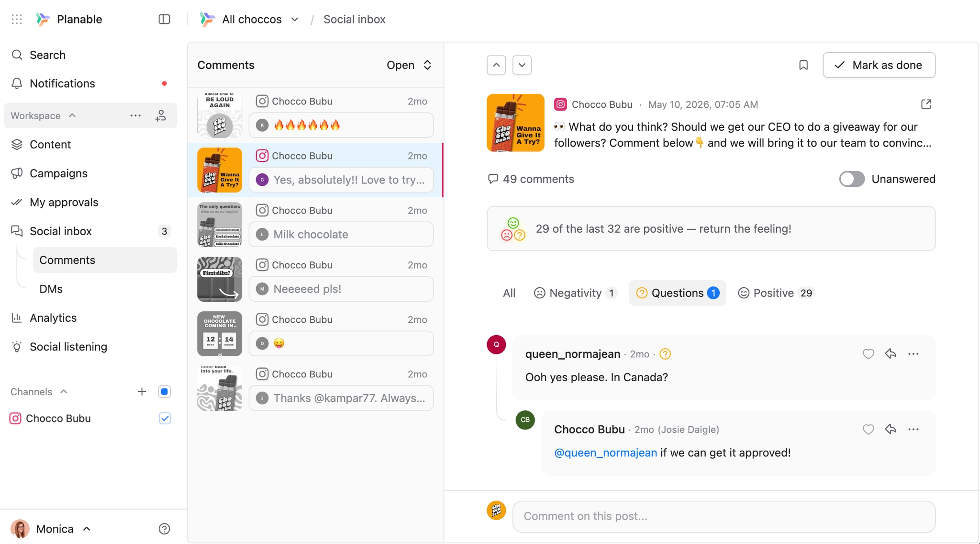Go to next post with down arrow
The height and width of the screenshot is (544, 980).
(x=522, y=65)
